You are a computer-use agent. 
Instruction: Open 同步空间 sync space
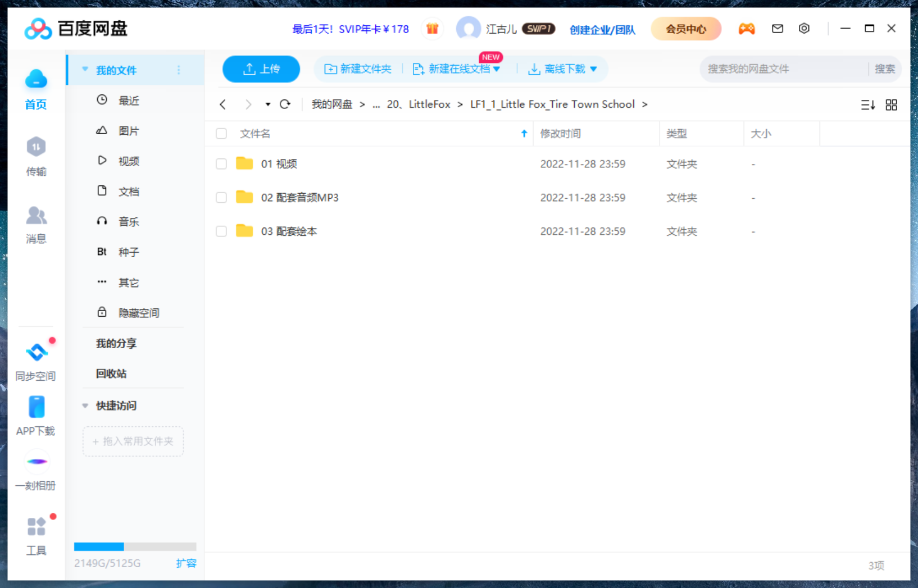[35, 359]
